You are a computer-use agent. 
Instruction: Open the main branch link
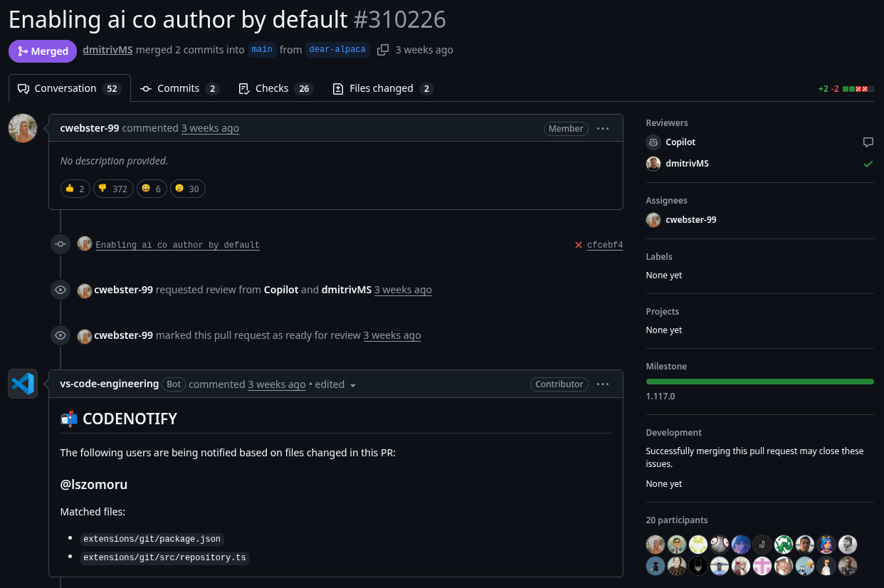262,50
